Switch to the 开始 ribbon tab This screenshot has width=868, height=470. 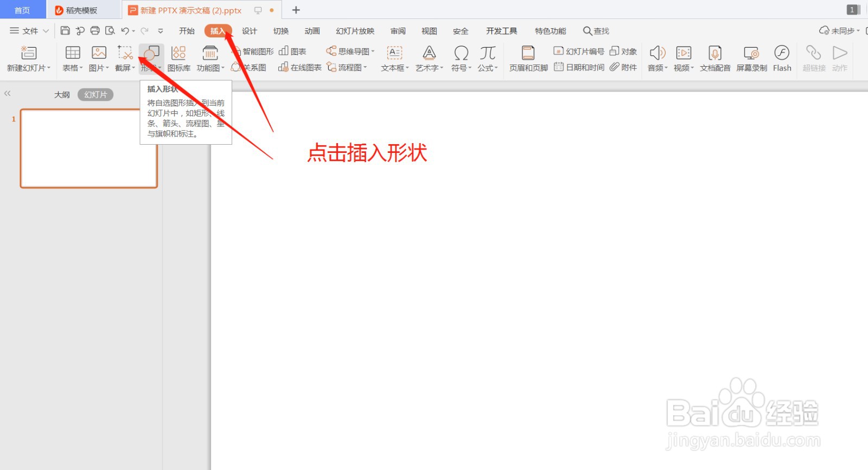pos(187,31)
